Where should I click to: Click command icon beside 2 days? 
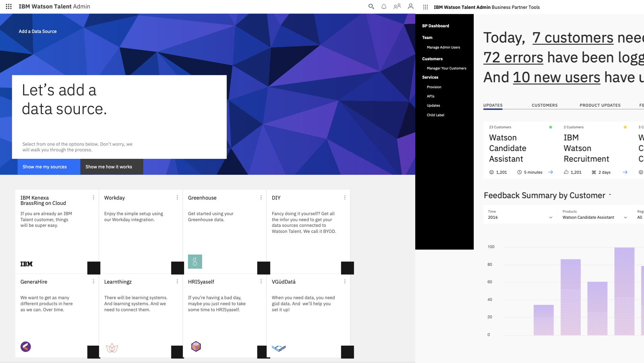594,172
